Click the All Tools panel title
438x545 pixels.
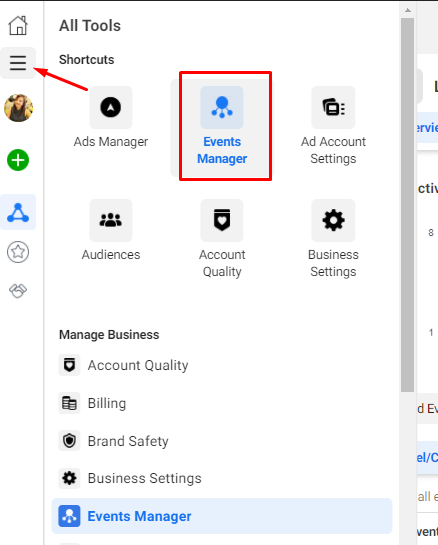click(x=90, y=26)
